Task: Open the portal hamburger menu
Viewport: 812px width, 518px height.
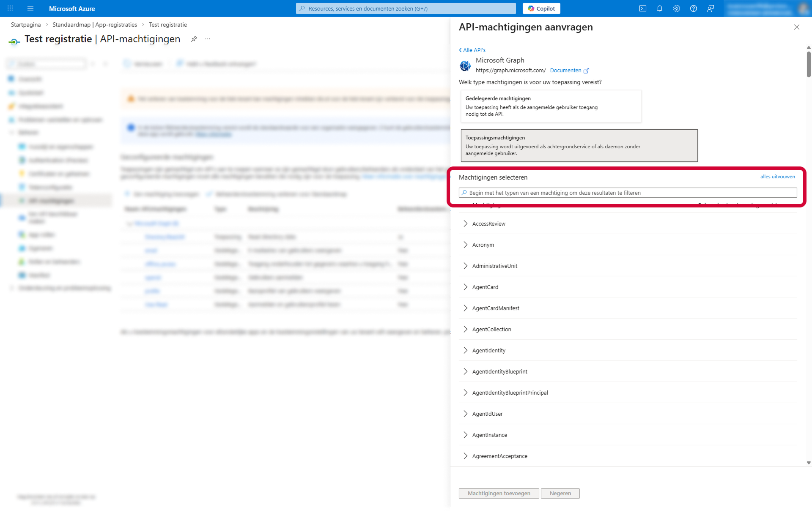Action: click(30, 8)
